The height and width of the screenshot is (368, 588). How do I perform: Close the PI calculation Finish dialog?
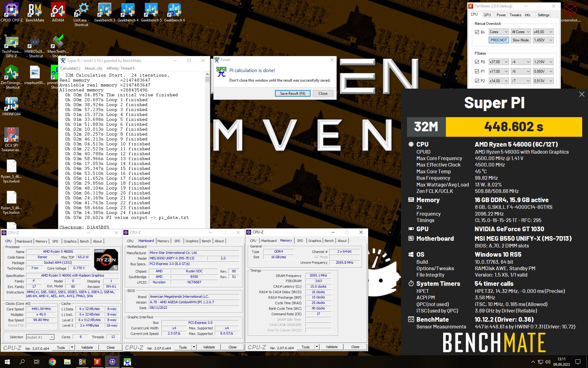pyautogui.click(x=323, y=94)
